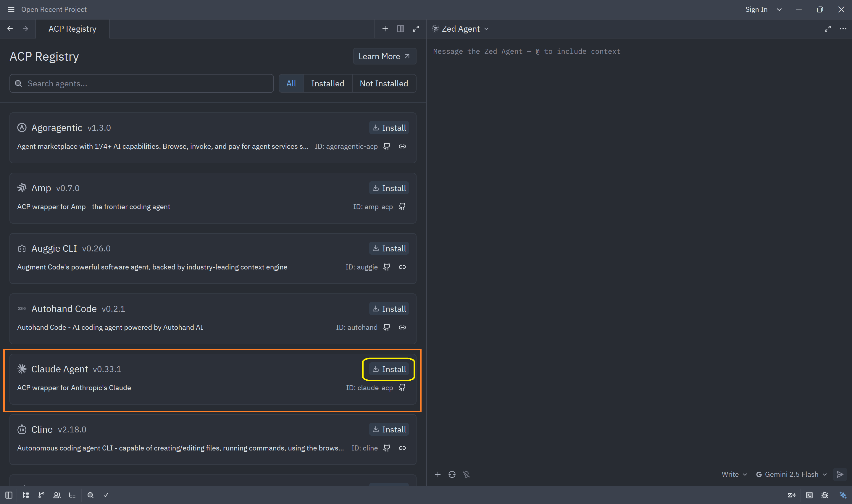The image size is (852, 504).
Task: Add context with the plus icon in agent panel
Action: pyautogui.click(x=438, y=474)
